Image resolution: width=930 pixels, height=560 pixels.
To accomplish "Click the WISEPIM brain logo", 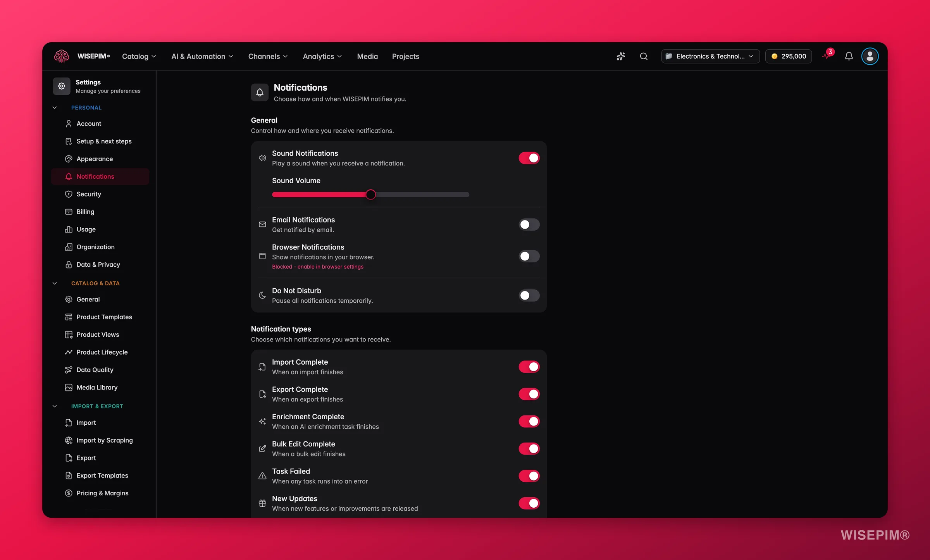I will point(62,56).
